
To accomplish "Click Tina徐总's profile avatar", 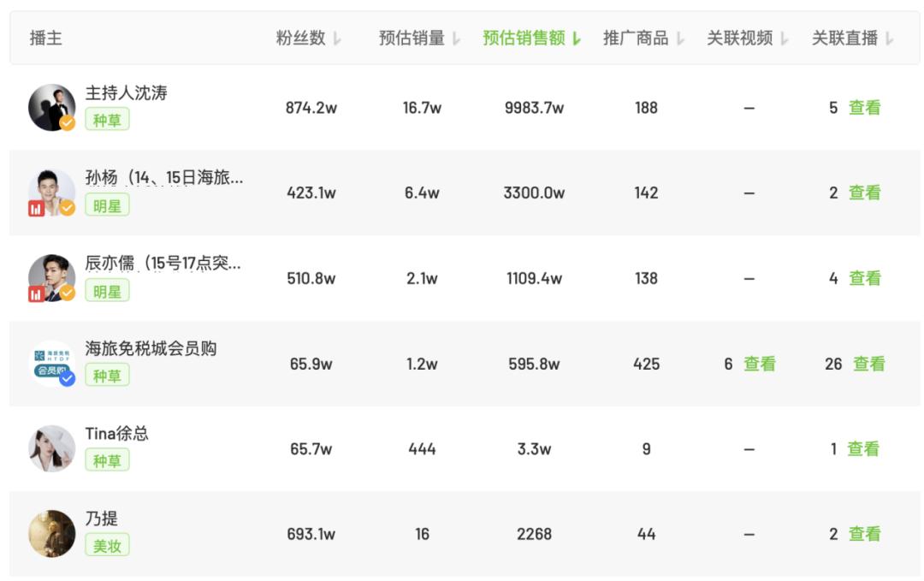I will point(51,448).
